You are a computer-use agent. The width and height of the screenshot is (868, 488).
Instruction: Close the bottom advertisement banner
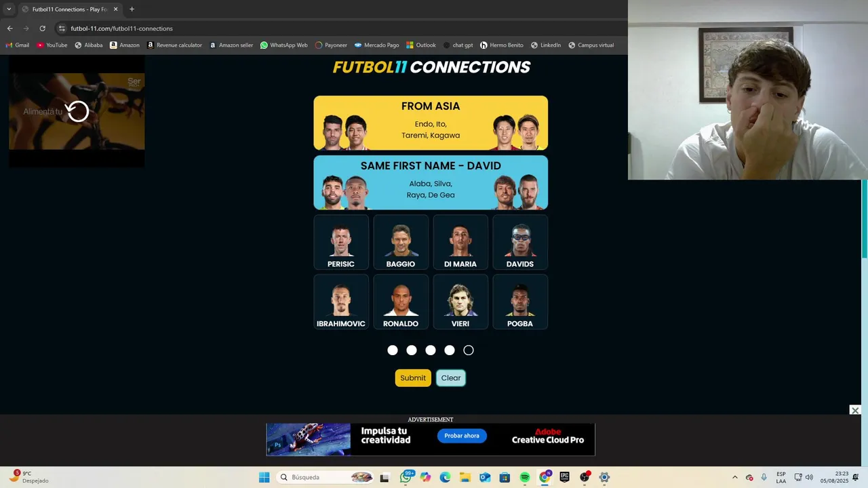[x=855, y=410]
